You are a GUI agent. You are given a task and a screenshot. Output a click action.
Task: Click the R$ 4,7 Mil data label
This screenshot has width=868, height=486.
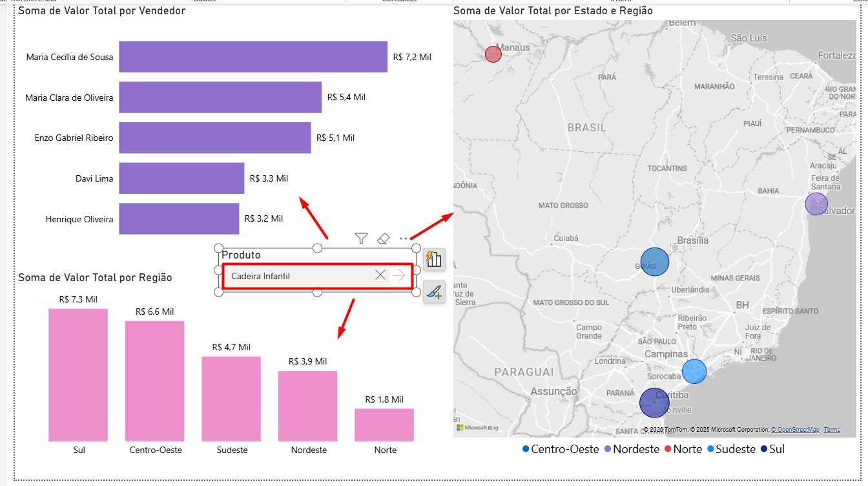click(x=231, y=347)
